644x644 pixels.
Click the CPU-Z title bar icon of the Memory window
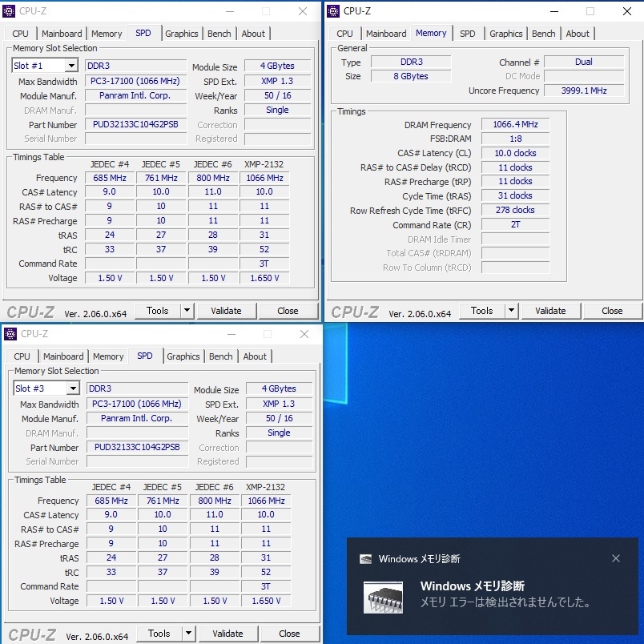[335, 11]
